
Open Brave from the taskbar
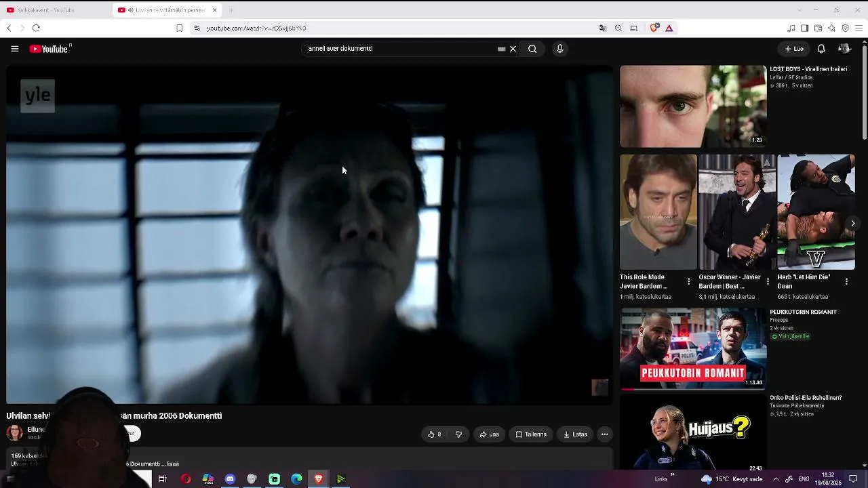click(319, 479)
